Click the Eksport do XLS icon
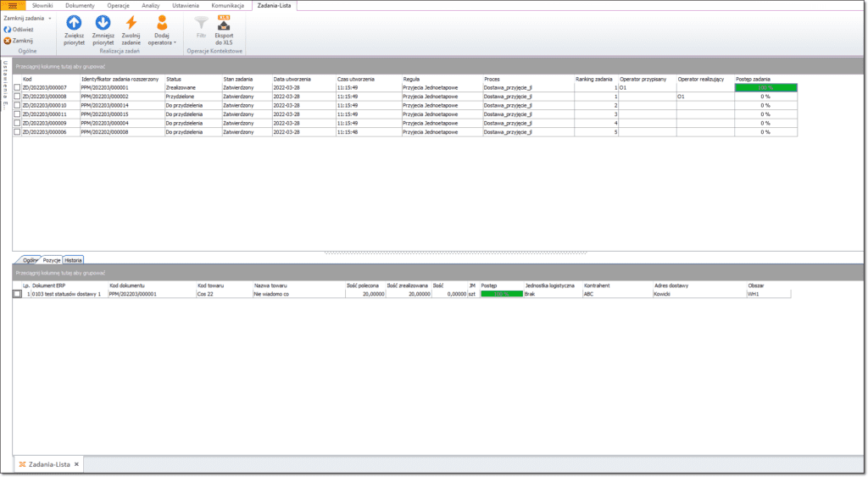Image resolution: width=868 pixels, height=477 pixels. pos(224,23)
